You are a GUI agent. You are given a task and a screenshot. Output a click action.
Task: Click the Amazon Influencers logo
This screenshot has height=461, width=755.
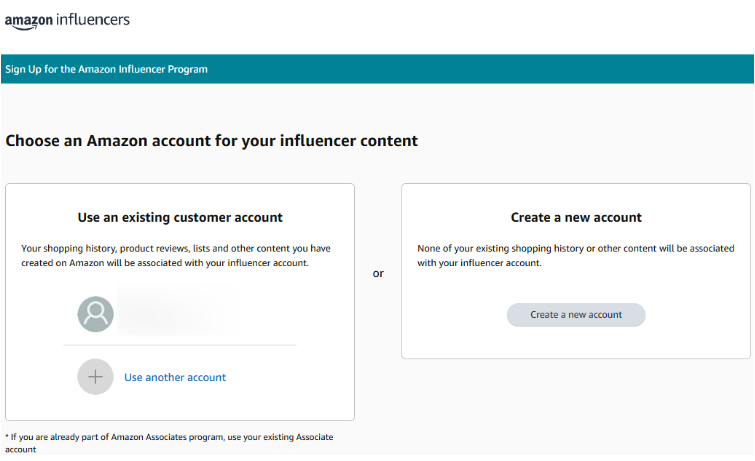(x=67, y=21)
